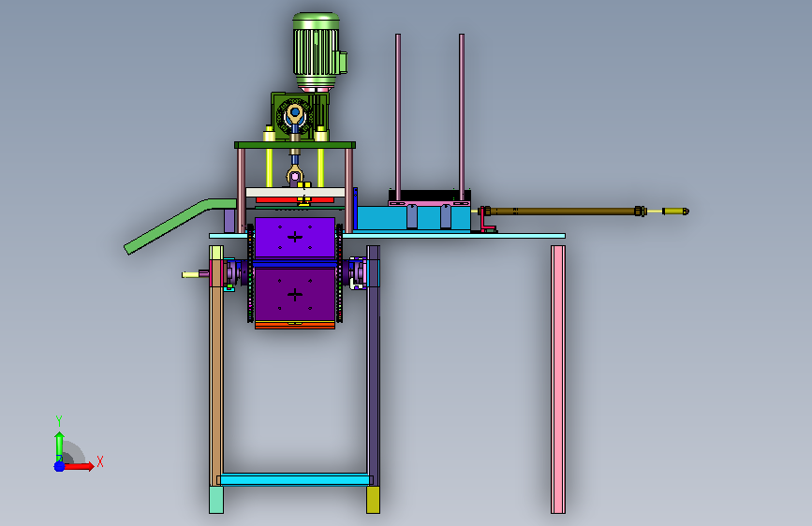Image resolution: width=812 pixels, height=526 pixels.
Task: Click the red X axis arrow of triad
Action: [79, 466]
